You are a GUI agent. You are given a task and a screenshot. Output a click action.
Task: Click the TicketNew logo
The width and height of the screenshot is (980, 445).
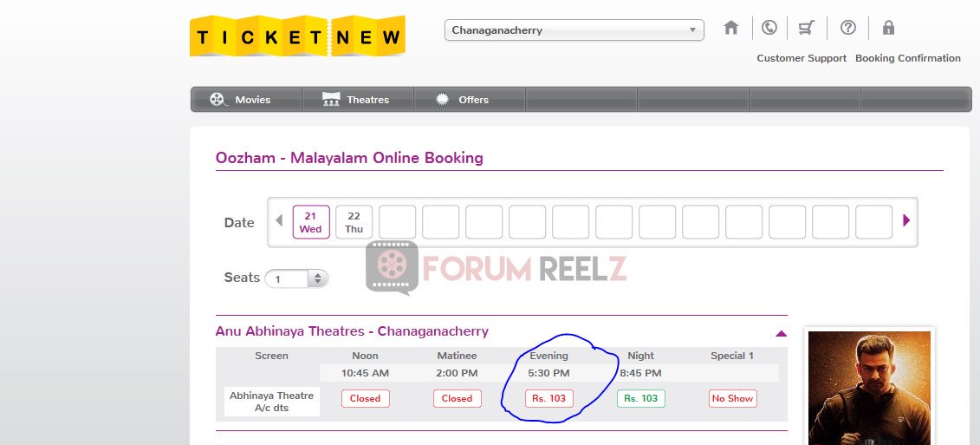tap(297, 36)
